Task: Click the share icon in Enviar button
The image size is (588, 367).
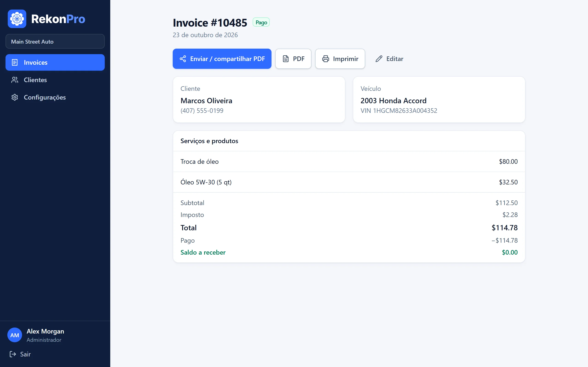Action: point(183,59)
